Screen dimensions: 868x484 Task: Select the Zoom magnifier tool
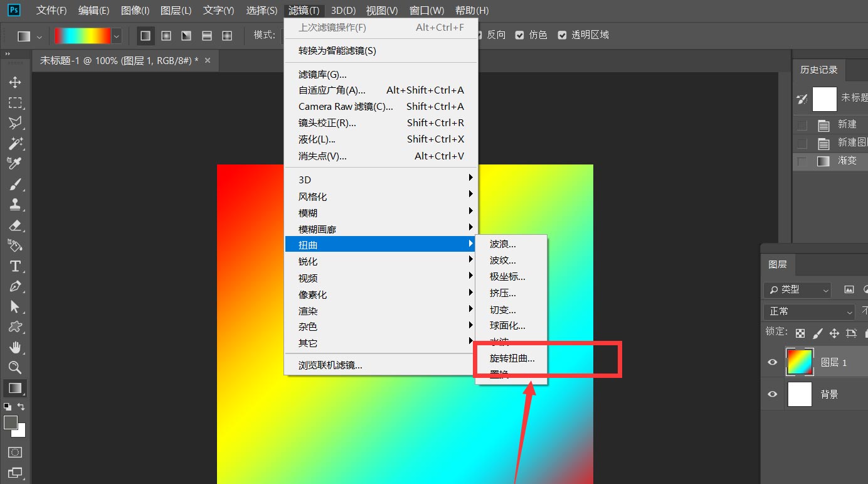pyautogui.click(x=15, y=367)
